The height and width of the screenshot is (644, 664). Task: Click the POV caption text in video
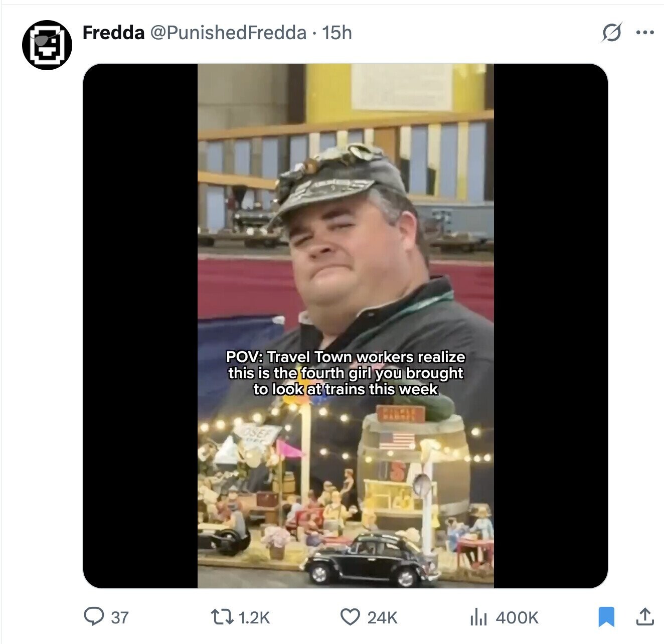[346, 373]
